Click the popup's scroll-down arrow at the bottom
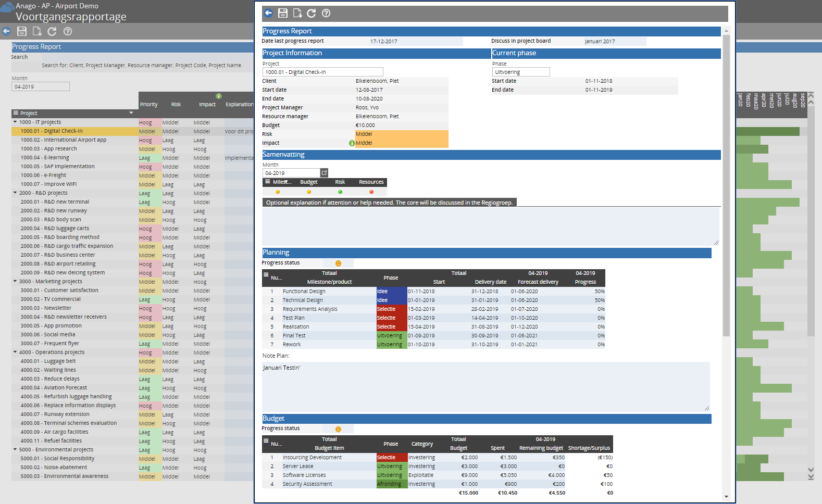Image resolution: width=822 pixels, height=504 pixels. [x=727, y=497]
